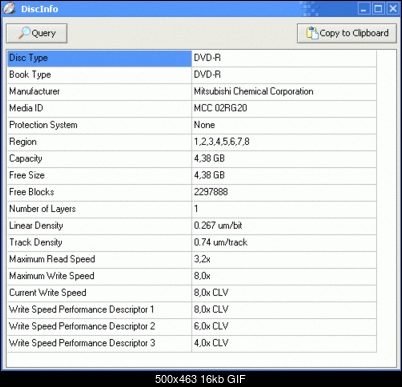This screenshot has width=402, height=387.
Task: Click the 'MCC 02RG20' value cell
Action: click(x=284, y=108)
